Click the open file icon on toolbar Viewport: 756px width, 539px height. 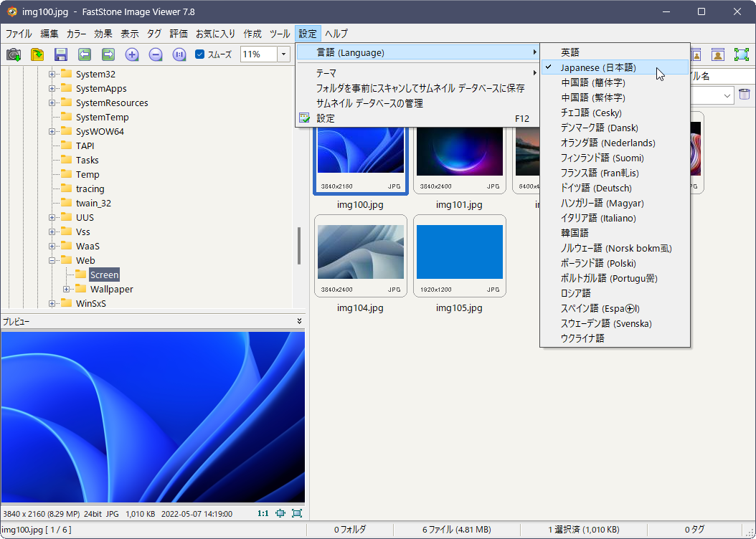37,54
